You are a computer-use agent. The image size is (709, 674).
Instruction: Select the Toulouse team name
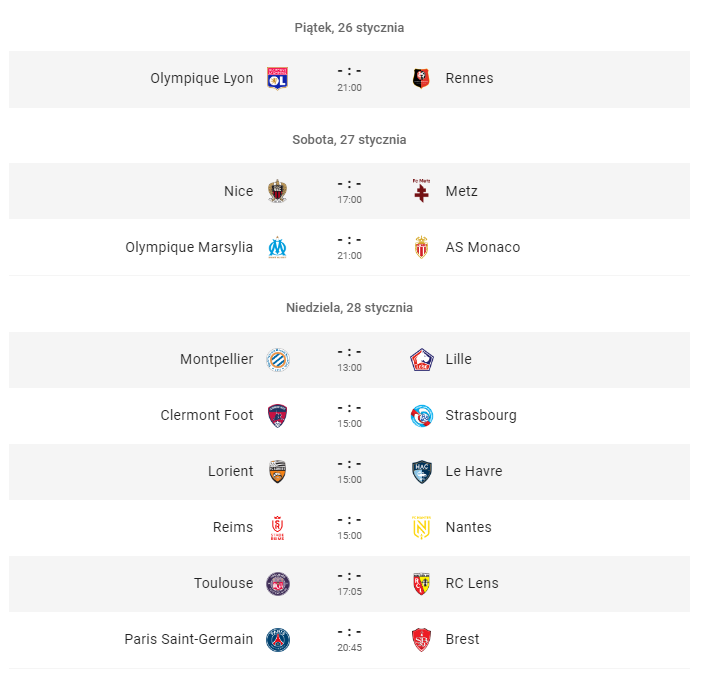pos(223,584)
